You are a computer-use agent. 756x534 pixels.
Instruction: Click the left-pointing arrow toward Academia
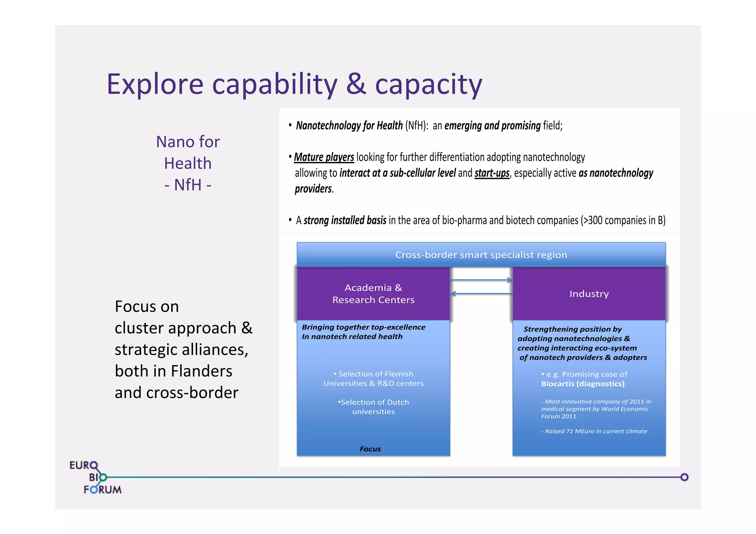[481, 294]
